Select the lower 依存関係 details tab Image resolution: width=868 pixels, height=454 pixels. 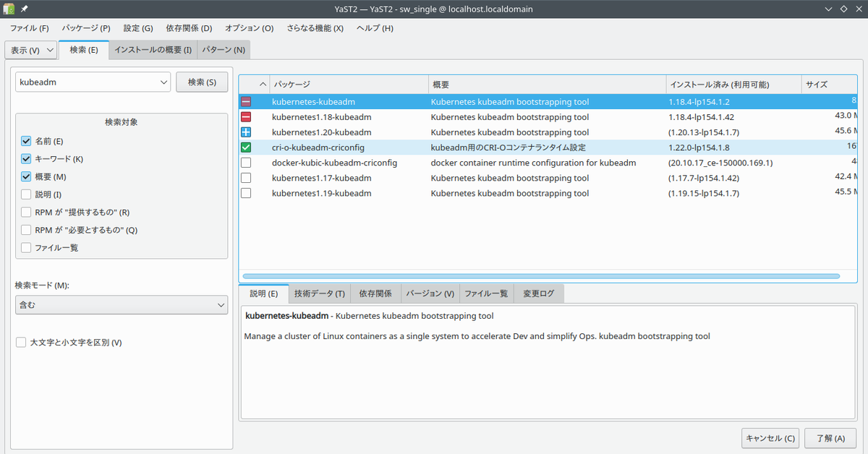[375, 294]
